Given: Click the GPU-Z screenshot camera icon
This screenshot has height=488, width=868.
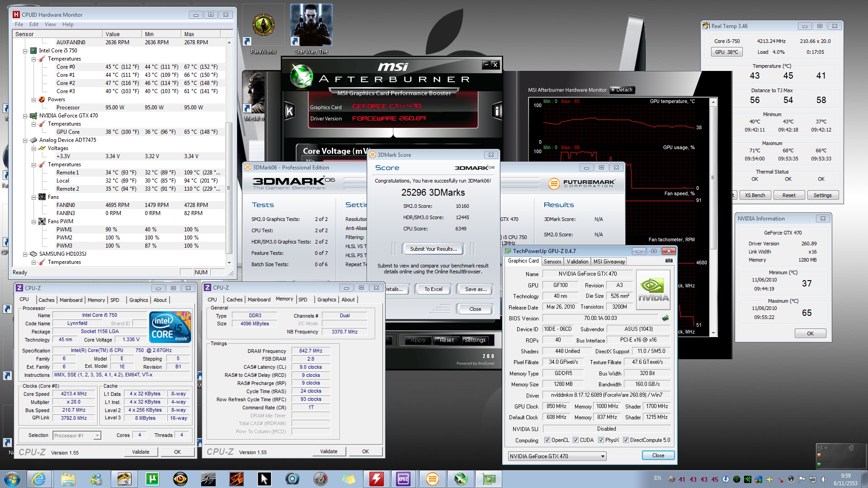Looking at the screenshot, I should (x=669, y=261).
